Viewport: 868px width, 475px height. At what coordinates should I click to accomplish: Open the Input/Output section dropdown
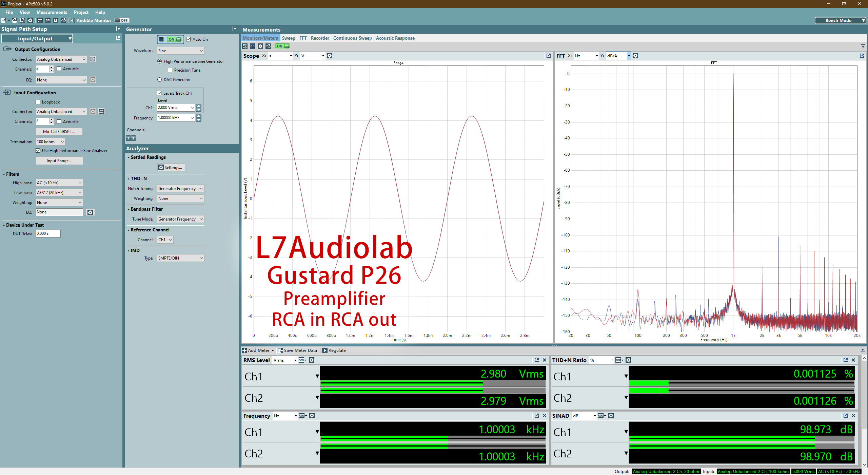coord(37,38)
